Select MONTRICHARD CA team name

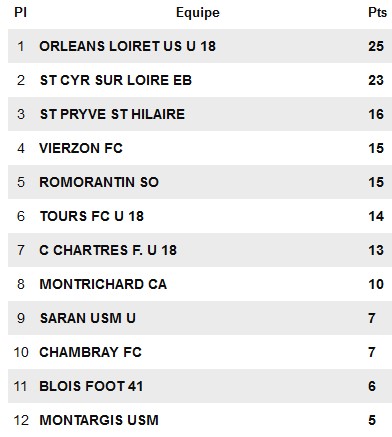click(x=103, y=284)
